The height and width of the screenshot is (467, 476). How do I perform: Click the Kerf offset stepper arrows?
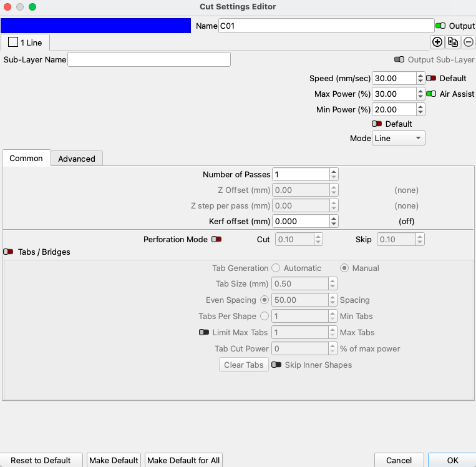click(334, 221)
